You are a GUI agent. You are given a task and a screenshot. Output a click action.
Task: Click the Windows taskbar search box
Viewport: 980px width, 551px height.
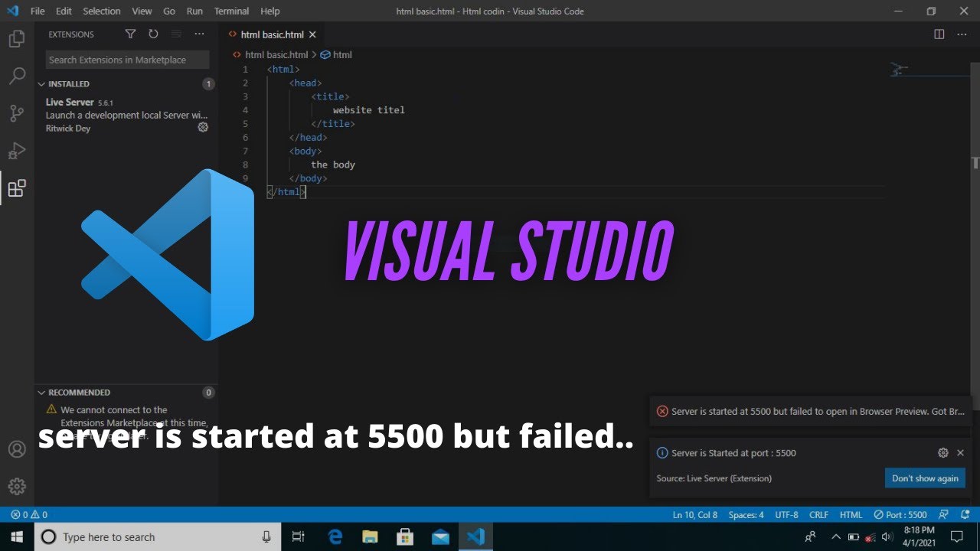pyautogui.click(x=157, y=536)
